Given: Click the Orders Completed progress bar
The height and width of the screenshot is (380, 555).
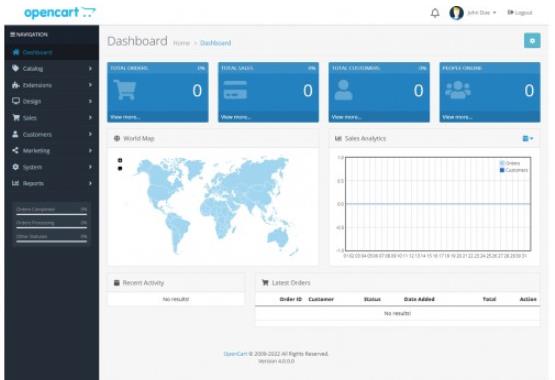Looking at the screenshot, I should [x=51, y=214].
